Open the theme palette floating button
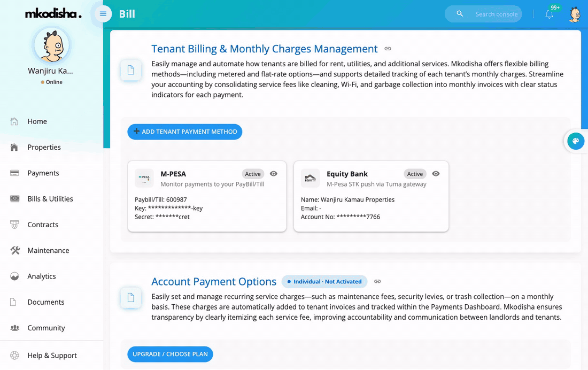588x370 pixels. tap(576, 141)
